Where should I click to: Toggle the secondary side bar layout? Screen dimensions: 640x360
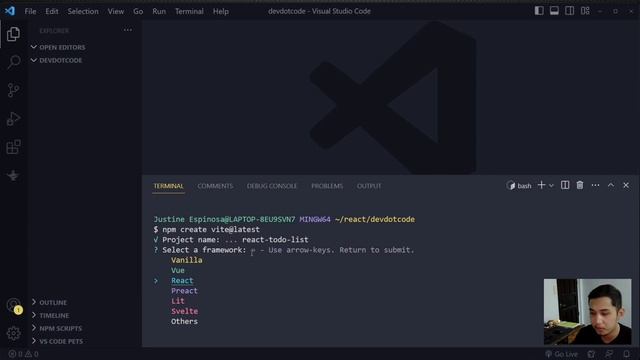(569, 11)
